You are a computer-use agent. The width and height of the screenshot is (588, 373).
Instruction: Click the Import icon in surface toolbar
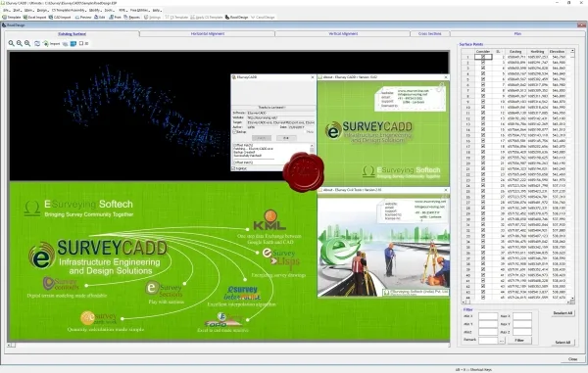pyautogui.click(x=46, y=43)
